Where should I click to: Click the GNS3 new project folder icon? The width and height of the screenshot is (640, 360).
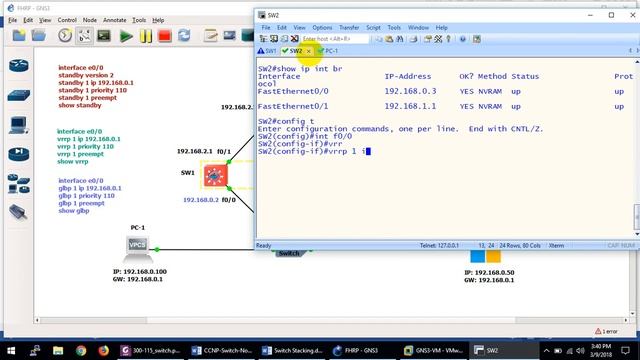(19, 36)
